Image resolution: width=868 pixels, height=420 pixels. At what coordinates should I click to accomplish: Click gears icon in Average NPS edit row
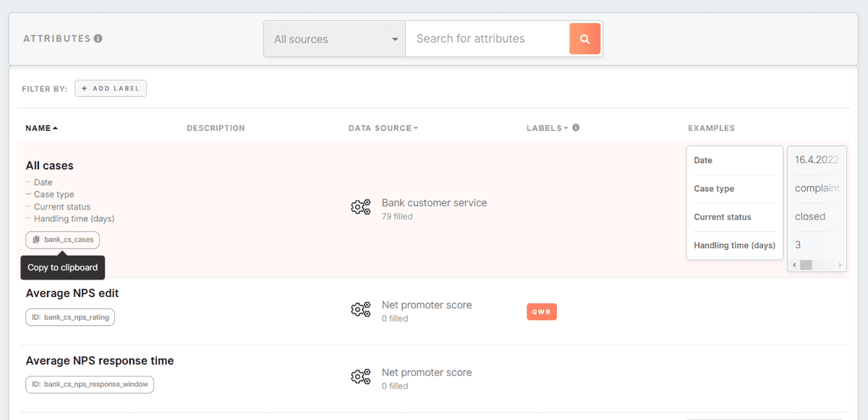(360, 311)
